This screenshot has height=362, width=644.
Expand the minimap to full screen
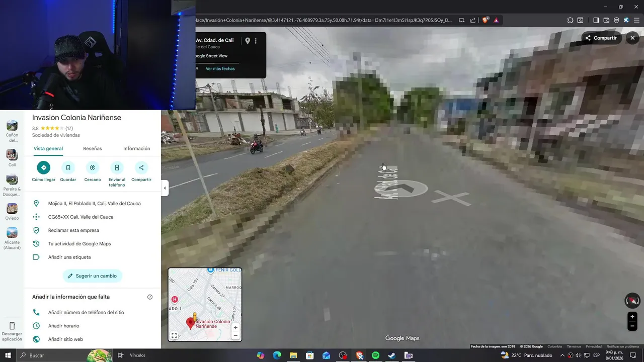point(174,335)
